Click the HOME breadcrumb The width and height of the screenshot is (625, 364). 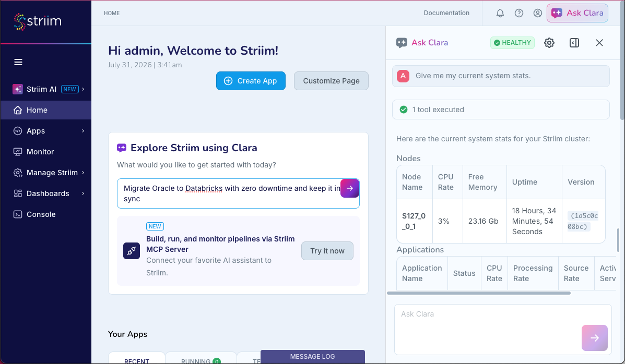112,13
